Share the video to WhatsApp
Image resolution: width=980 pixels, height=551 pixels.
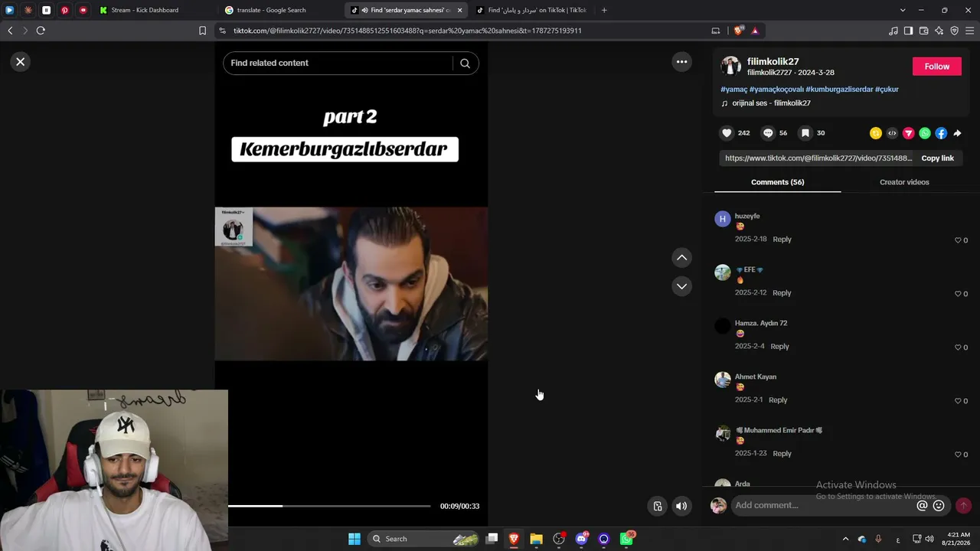point(925,133)
